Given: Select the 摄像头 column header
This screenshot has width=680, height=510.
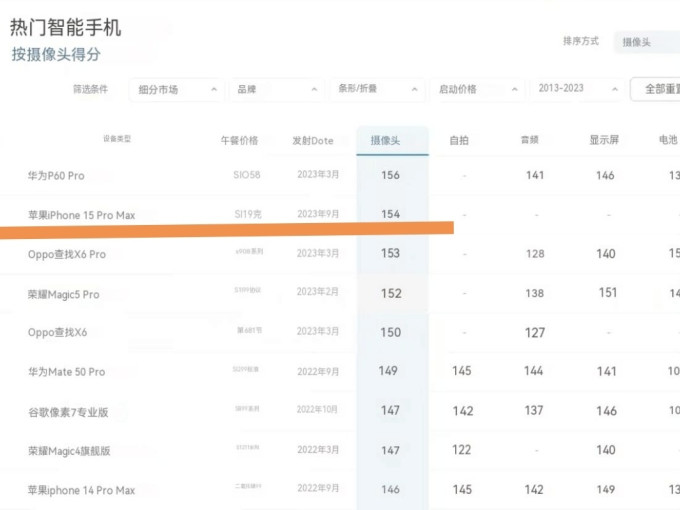Looking at the screenshot, I should pos(385,141).
